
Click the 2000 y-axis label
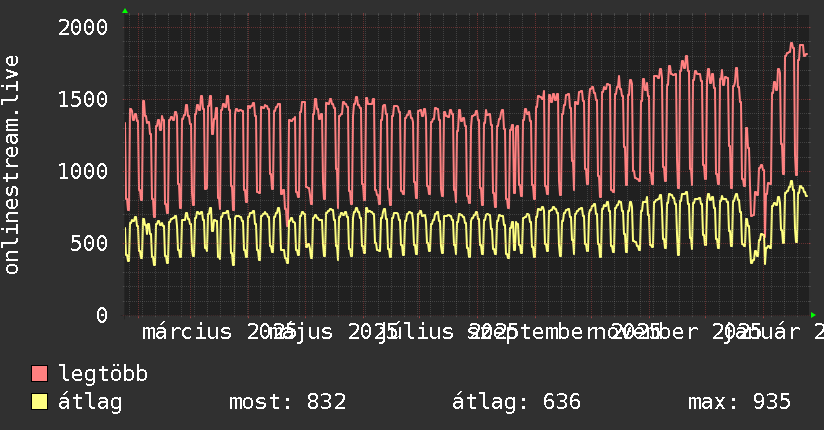tap(83, 27)
